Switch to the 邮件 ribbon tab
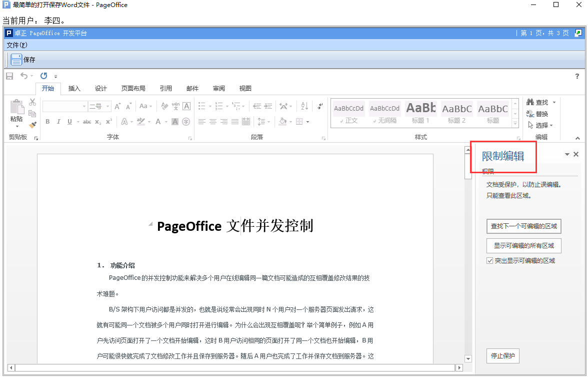The height and width of the screenshot is (382, 588). pos(192,88)
